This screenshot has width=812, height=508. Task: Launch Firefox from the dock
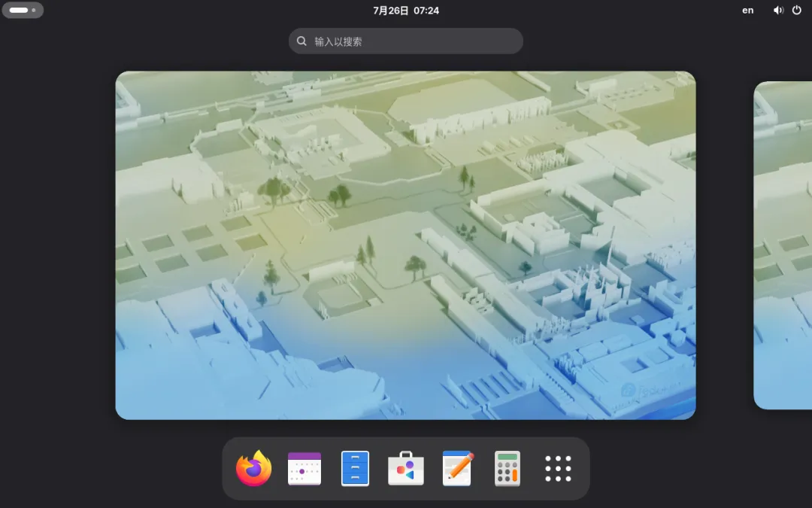254,469
